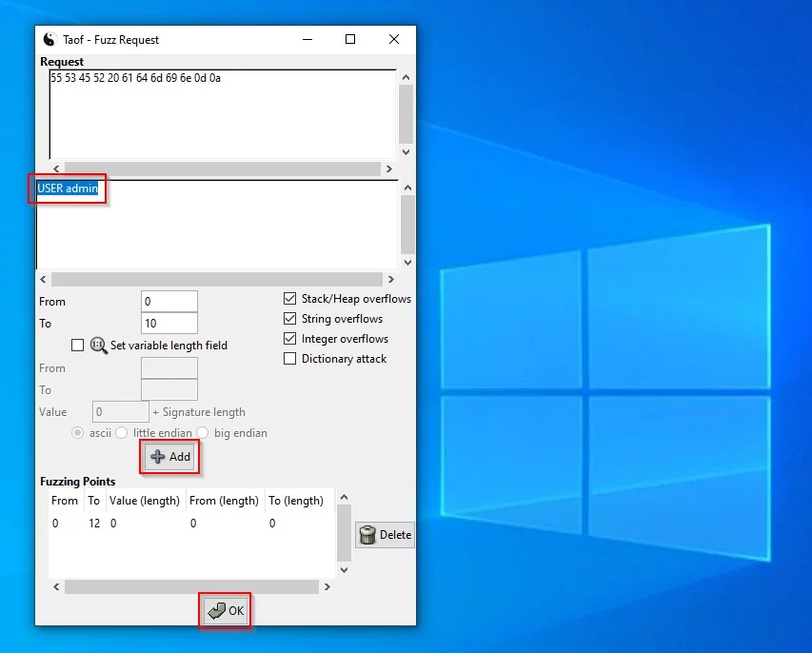Confirm with the OK button
This screenshot has height=653, width=812.
point(226,611)
